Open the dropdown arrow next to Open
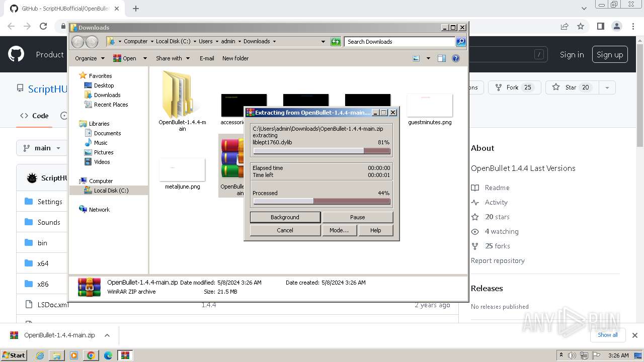 [x=145, y=58]
